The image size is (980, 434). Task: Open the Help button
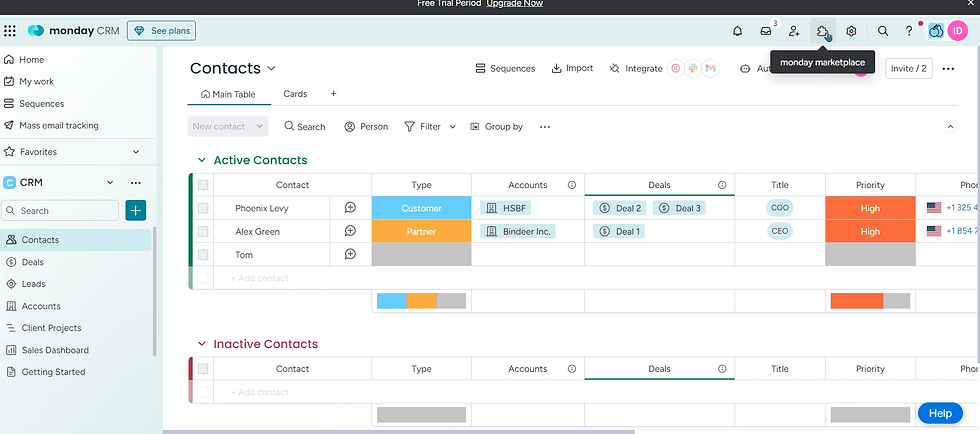940,413
